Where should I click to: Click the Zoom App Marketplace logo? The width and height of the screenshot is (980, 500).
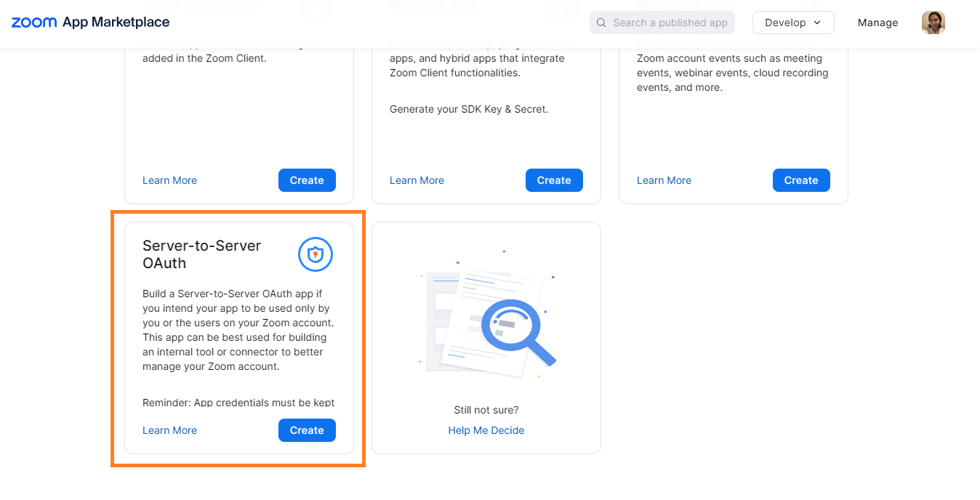[x=90, y=23]
